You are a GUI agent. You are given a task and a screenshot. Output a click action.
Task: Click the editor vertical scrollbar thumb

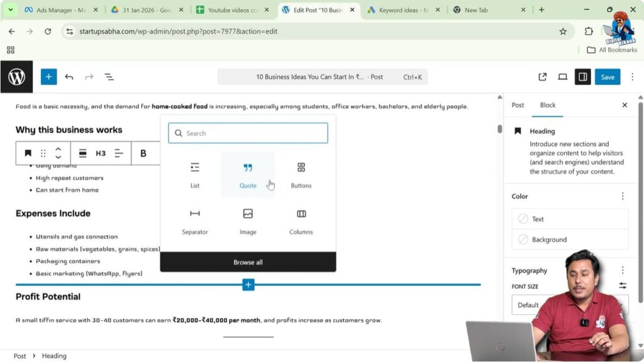point(499,129)
